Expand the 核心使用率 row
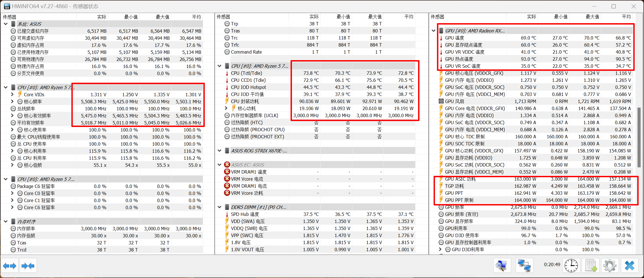Screen dimensions: 644x278 (x=12, y=130)
